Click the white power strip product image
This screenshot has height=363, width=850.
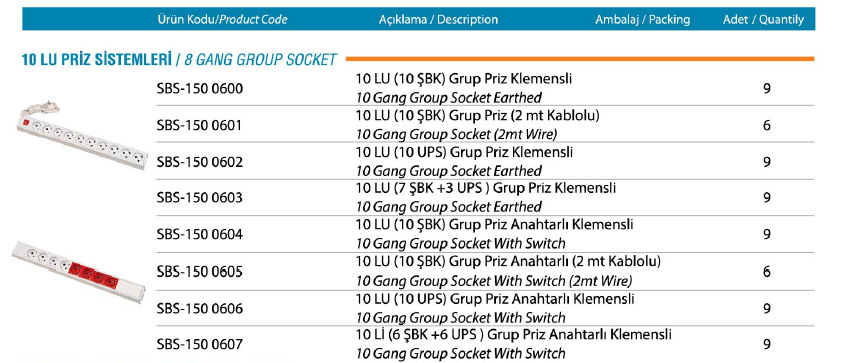point(82,135)
